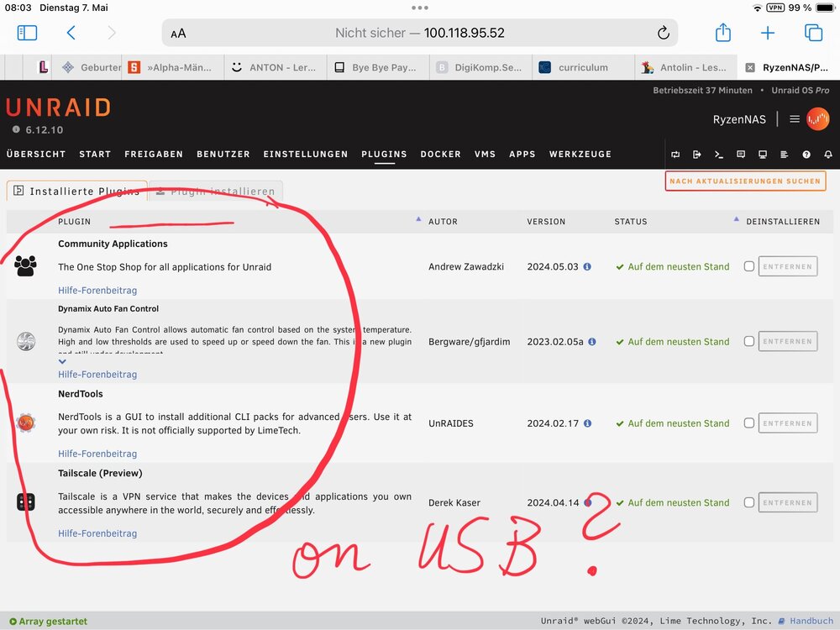The image size is (840, 630).
Task: Switch to the DigiKomp.Se... browser tab
Action: click(481, 67)
